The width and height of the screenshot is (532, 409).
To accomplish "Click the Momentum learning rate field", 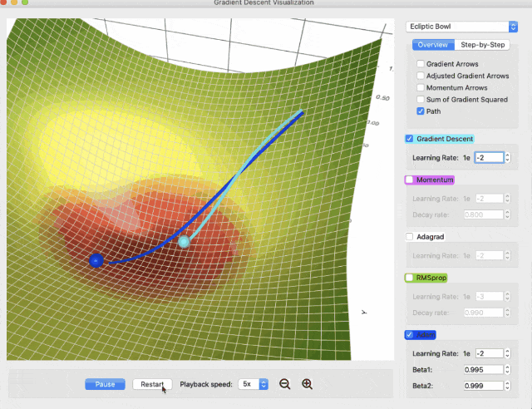I will (x=490, y=199).
